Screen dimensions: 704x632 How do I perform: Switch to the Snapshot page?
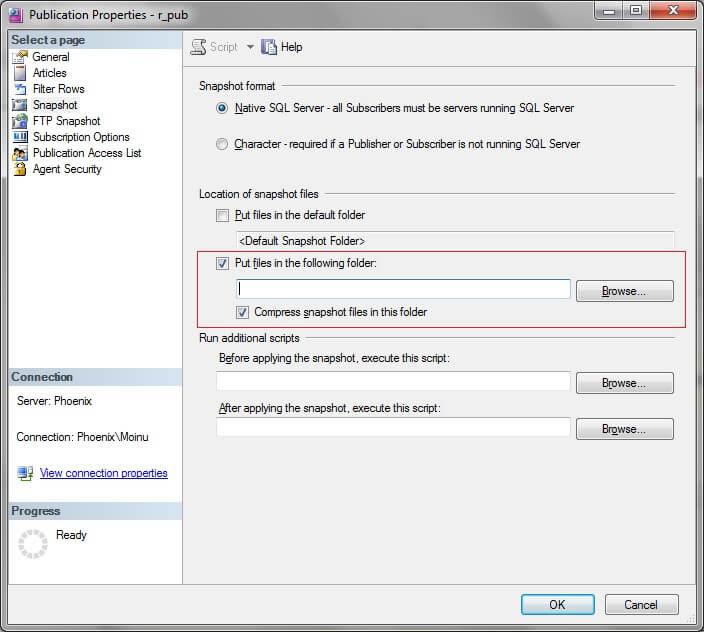55,105
